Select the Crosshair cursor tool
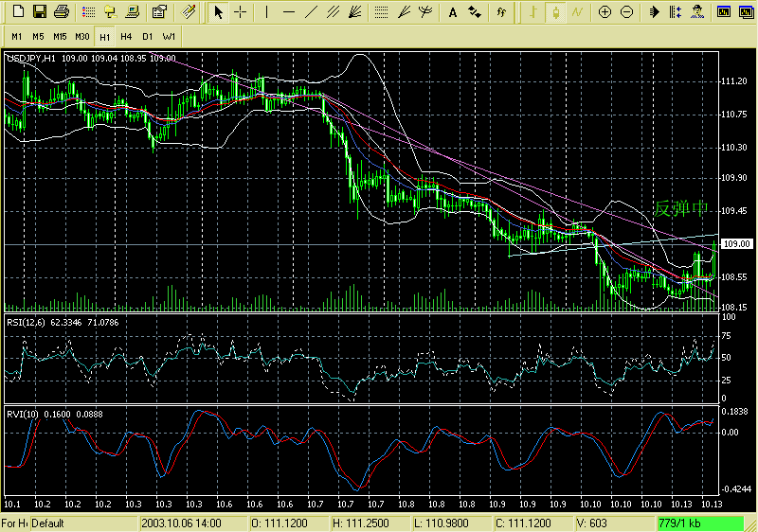The image size is (758, 532). pos(242,12)
